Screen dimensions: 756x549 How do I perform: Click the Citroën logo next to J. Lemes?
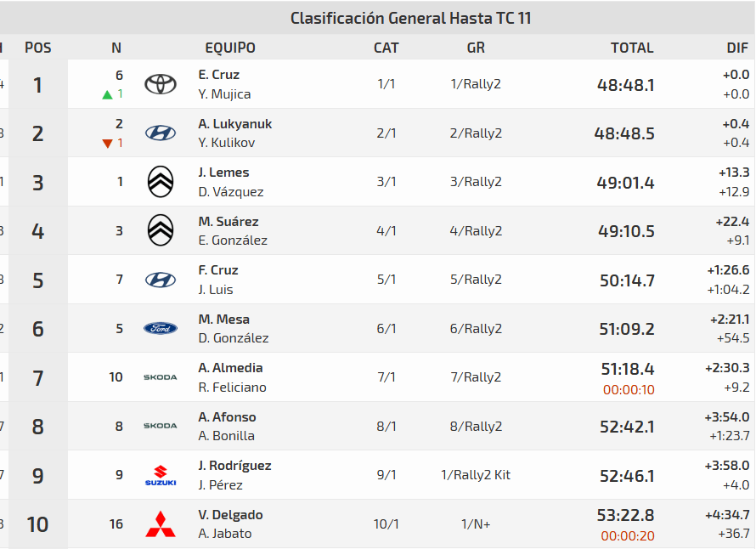pos(161,182)
